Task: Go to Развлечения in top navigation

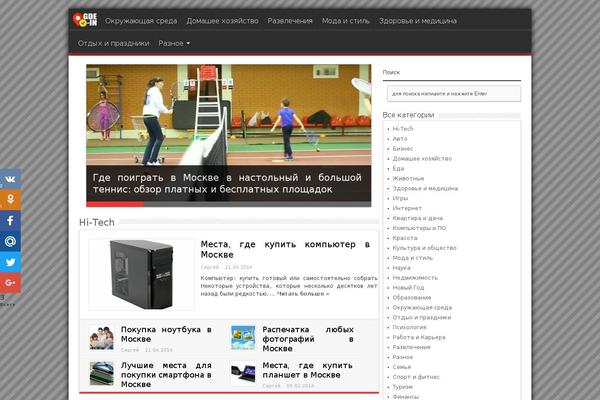Action: 290,21
